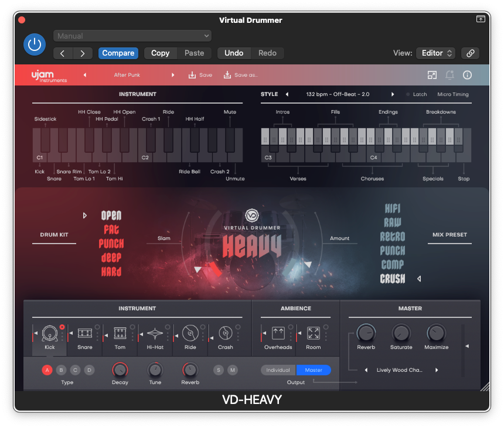
Task: Click the Save as preset icon
Action: click(227, 75)
